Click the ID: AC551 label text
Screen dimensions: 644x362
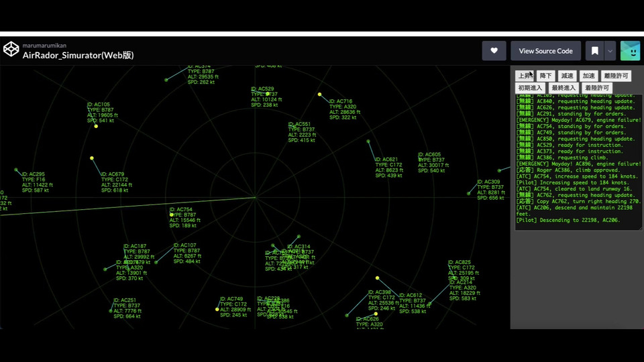click(x=299, y=124)
